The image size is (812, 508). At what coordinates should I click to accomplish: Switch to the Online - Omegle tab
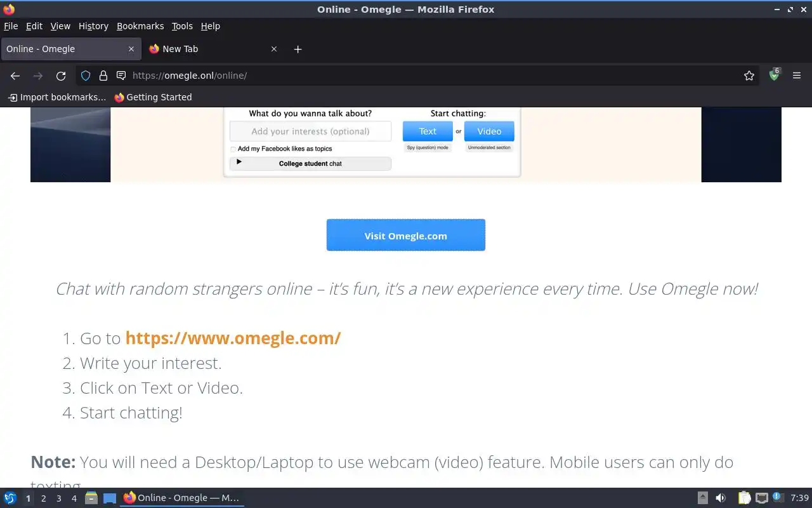(70, 49)
